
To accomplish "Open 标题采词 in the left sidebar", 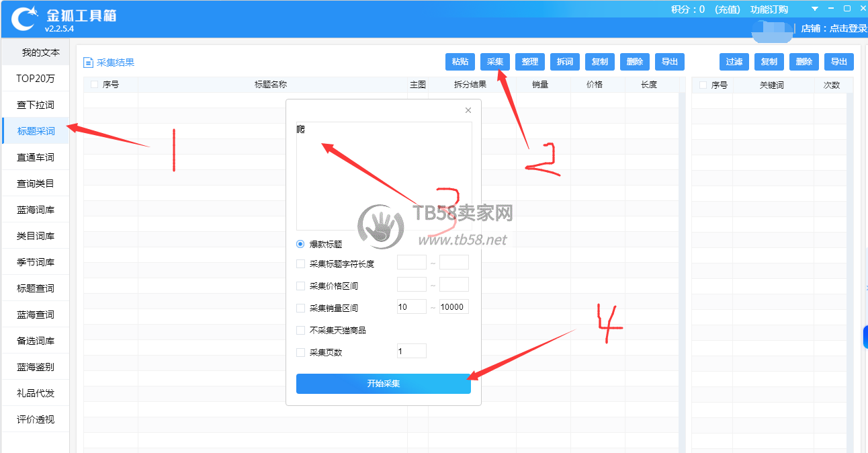I will [x=36, y=131].
